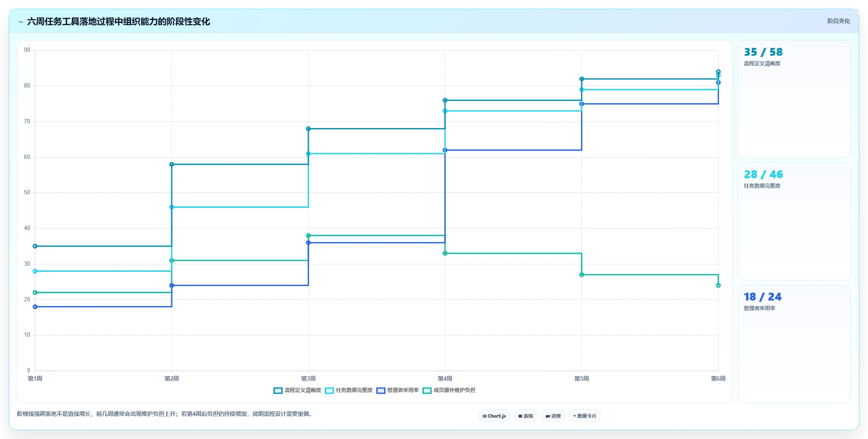Select 流程定义清晰度 point at 第4周 (76)

445,100
